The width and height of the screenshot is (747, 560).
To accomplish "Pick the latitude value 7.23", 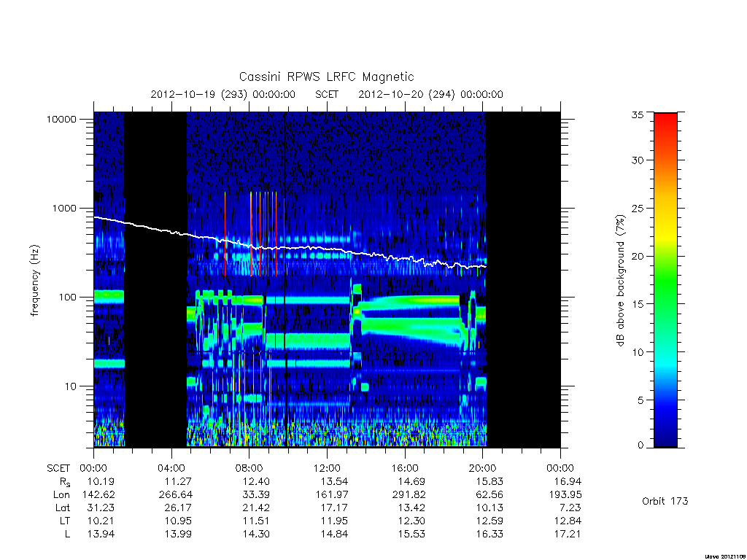I will [570, 508].
